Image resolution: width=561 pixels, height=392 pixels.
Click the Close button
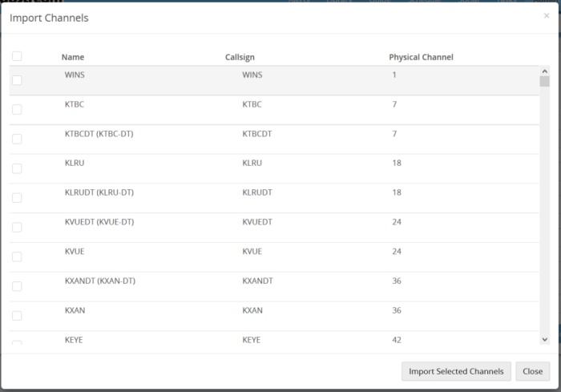532,371
